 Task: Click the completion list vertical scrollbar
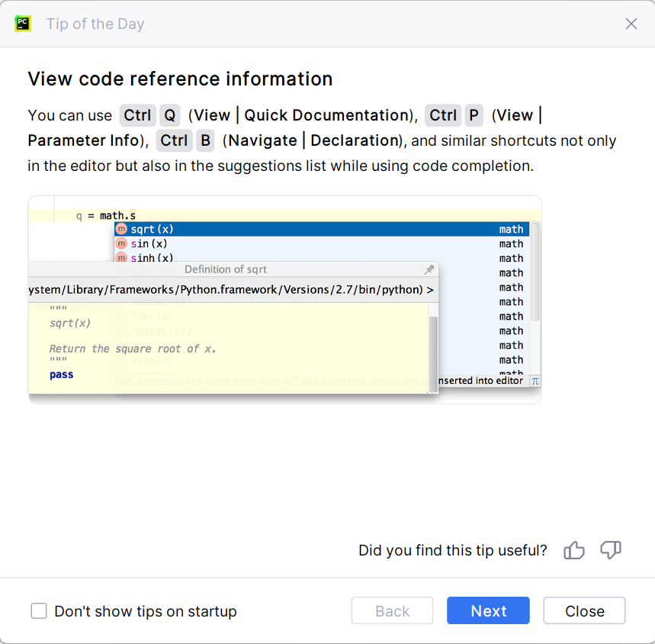click(536, 271)
